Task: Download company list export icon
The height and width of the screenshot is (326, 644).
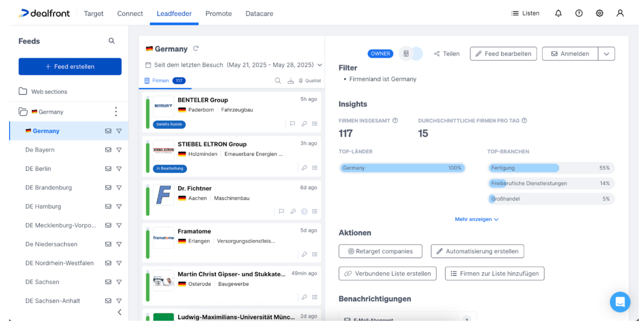Action: point(290,81)
